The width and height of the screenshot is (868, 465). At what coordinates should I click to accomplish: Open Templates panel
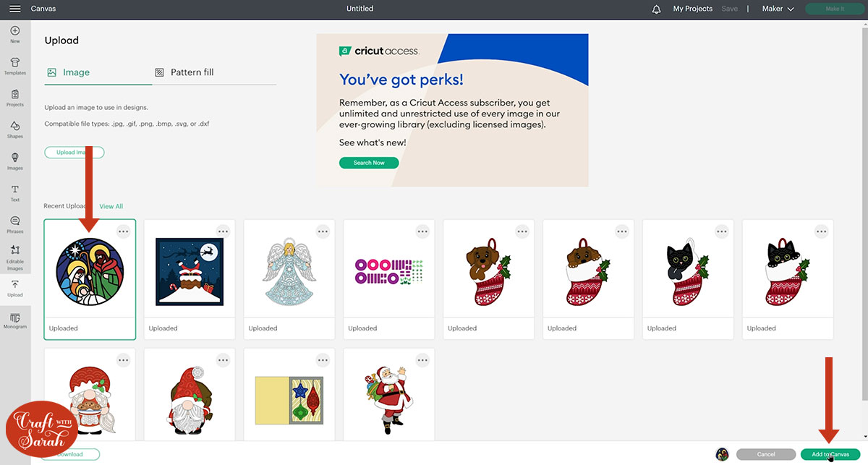15,67
